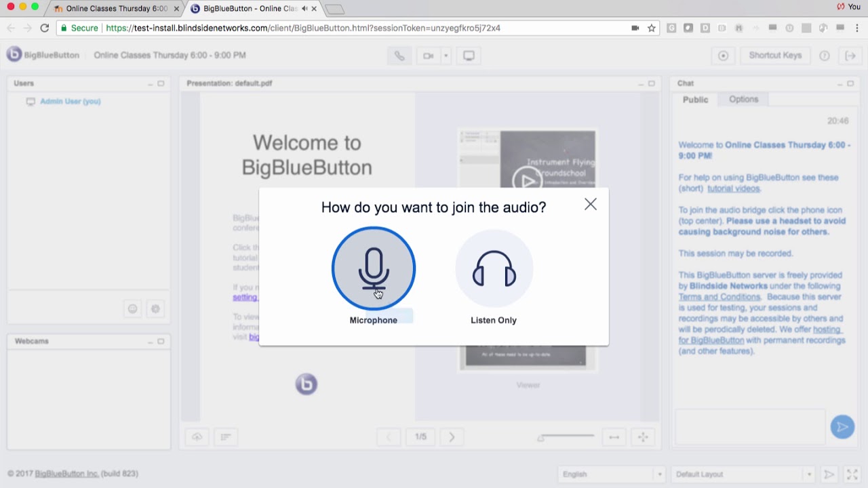868x488 pixels.
Task: Close the join audio dialog
Action: (x=591, y=204)
